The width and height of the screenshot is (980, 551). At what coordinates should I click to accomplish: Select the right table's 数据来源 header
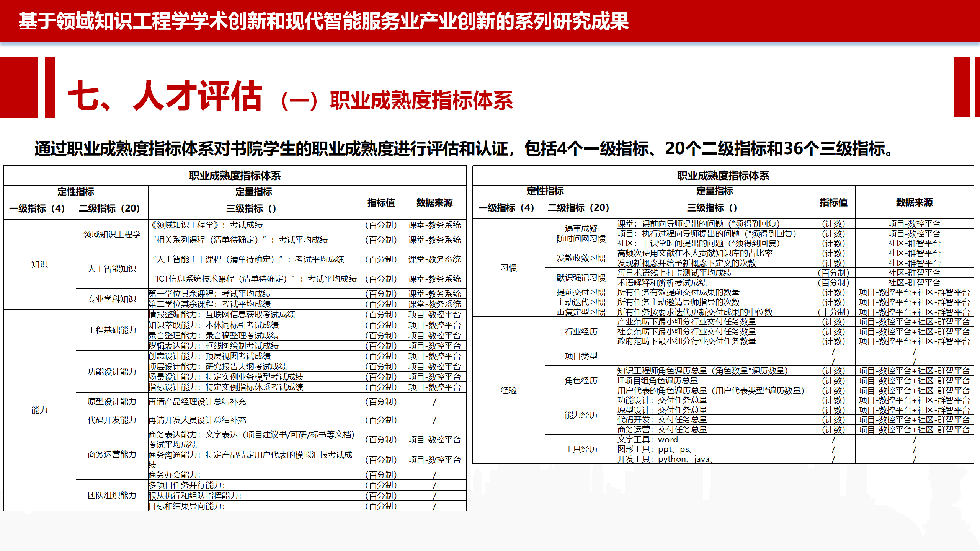pos(914,202)
